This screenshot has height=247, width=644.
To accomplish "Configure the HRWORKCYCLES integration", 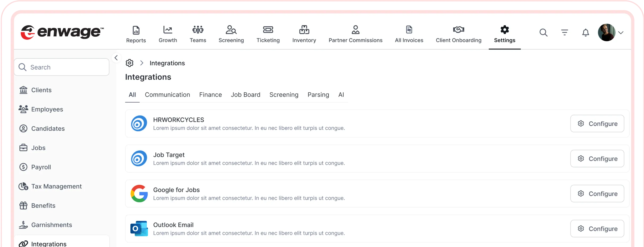I will [597, 123].
